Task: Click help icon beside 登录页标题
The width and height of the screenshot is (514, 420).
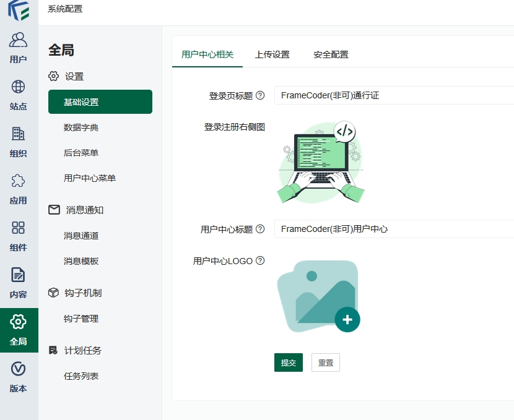Action: (260, 95)
